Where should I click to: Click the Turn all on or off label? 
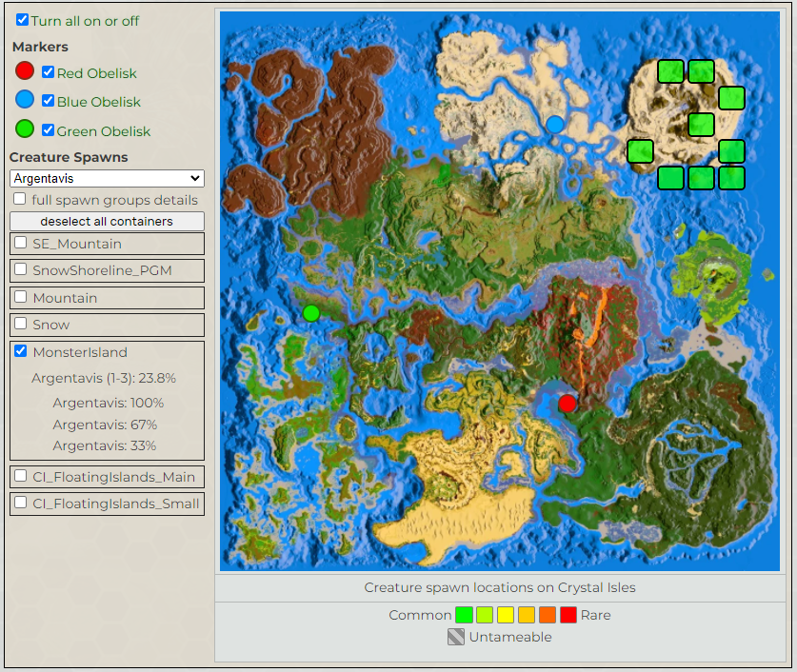point(85,21)
